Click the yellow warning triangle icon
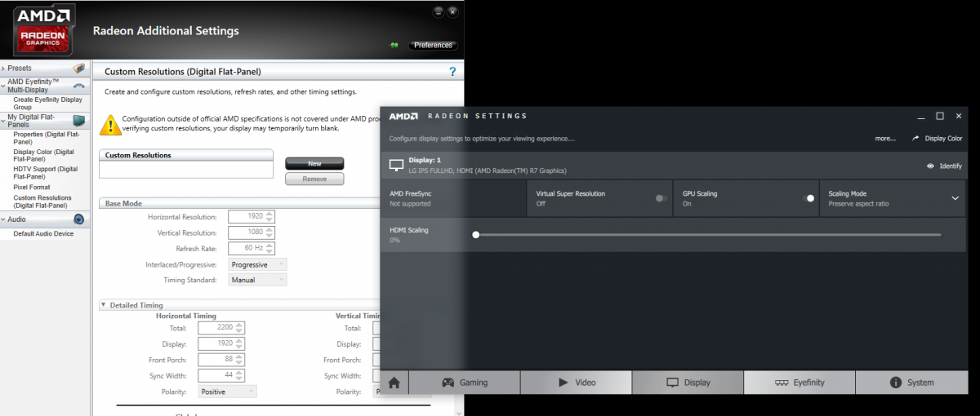 pos(109,125)
